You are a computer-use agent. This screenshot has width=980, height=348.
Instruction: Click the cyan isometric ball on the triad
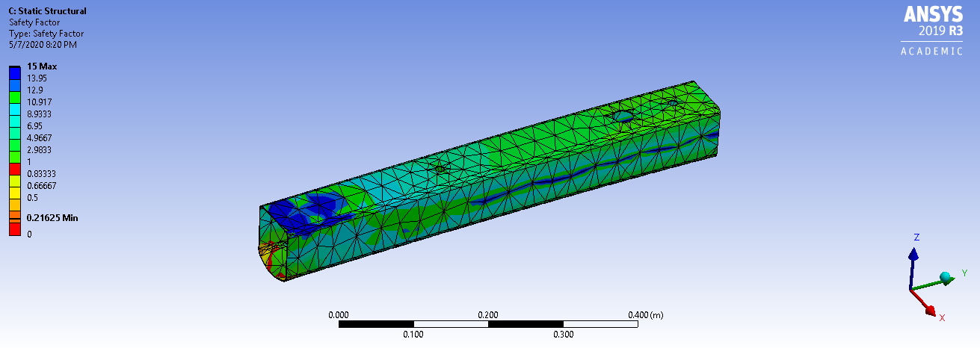pos(946,278)
